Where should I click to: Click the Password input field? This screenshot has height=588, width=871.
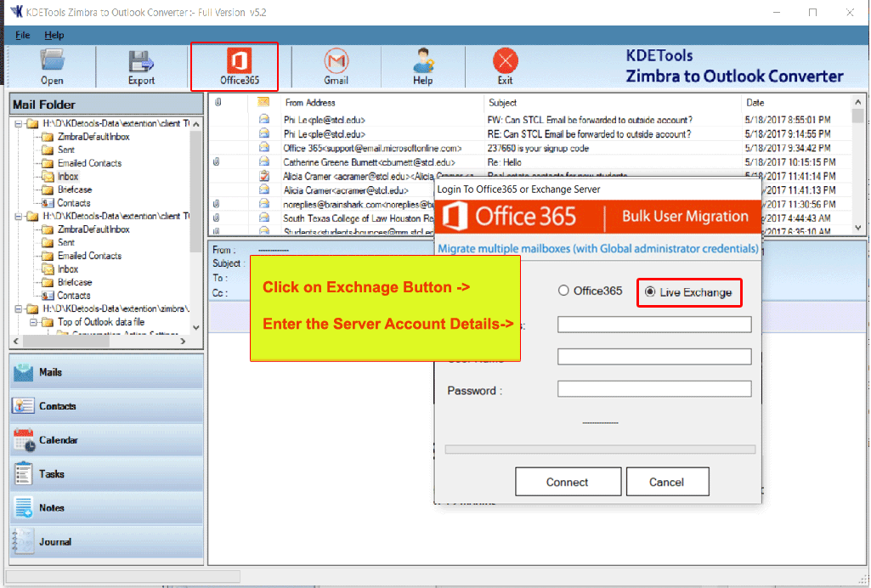point(654,389)
